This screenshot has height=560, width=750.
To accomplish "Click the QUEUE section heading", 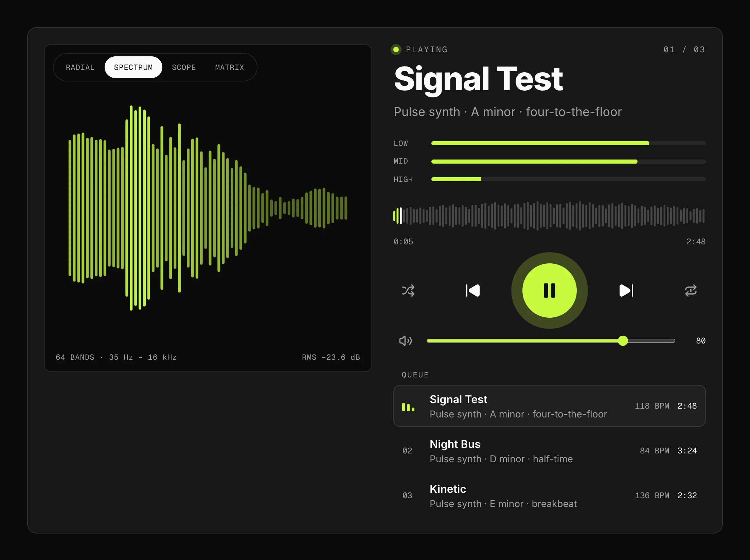I will coord(415,375).
